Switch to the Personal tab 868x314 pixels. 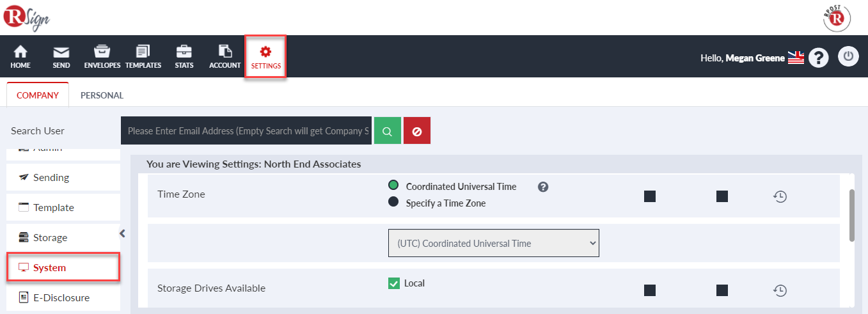[102, 95]
